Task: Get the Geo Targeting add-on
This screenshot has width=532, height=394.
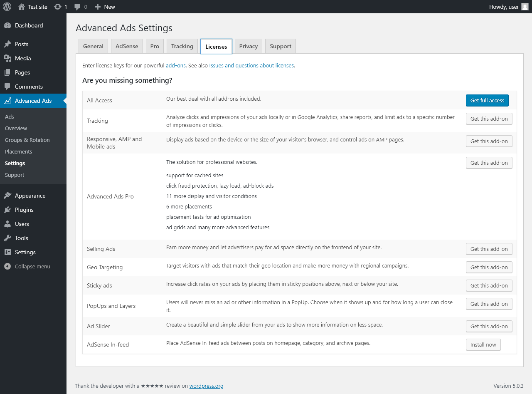Action: pos(489,267)
